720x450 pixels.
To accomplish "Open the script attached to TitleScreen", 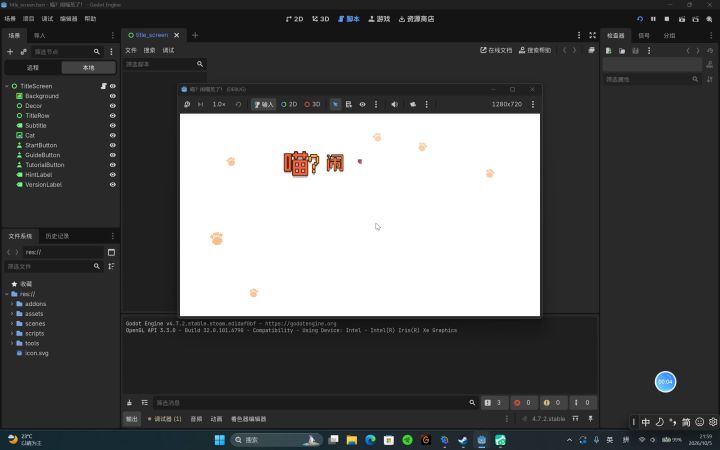I will (x=104, y=86).
